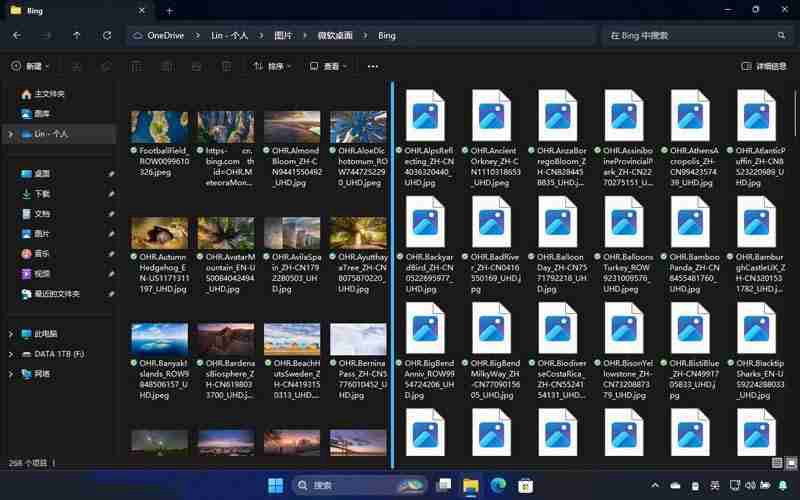Image resolution: width=800 pixels, height=500 pixels.
Task: Unpin 桌面 using its pin icon
Action: pyautogui.click(x=111, y=174)
